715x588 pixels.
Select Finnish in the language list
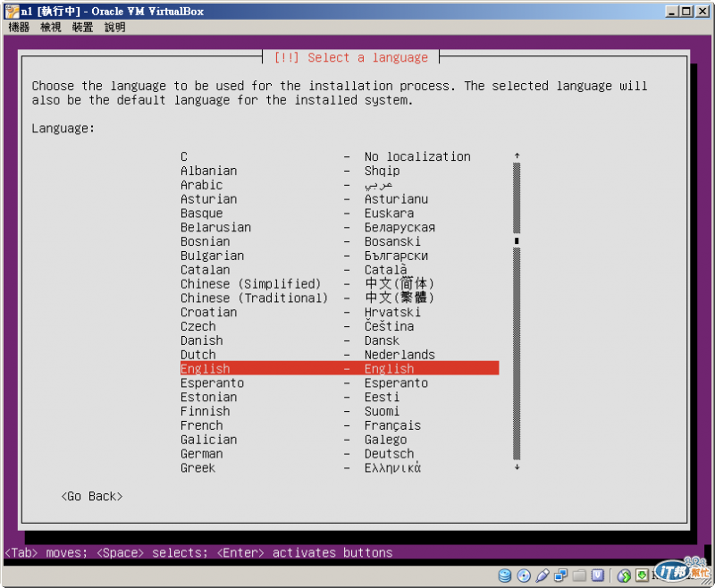pyautogui.click(x=340, y=411)
